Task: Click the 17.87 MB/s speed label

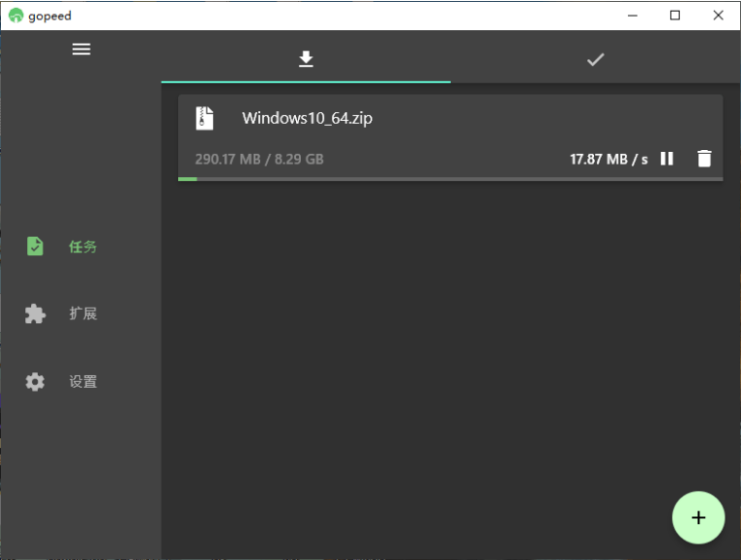Action: pyautogui.click(x=609, y=160)
